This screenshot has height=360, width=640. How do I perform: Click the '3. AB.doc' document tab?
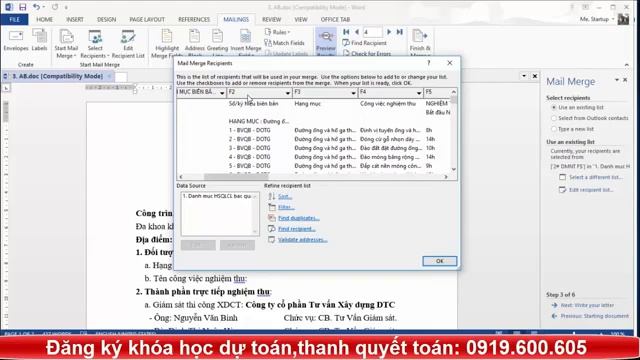(58, 76)
